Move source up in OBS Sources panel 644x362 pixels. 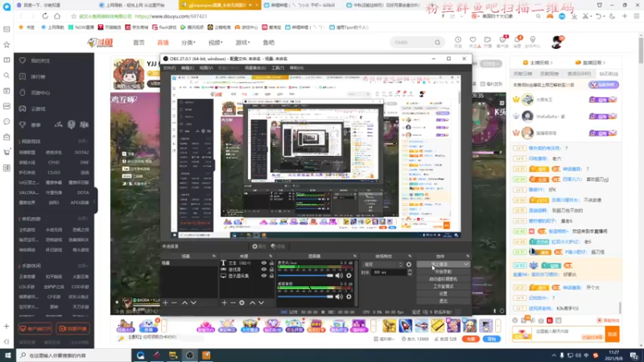coord(253,303)
